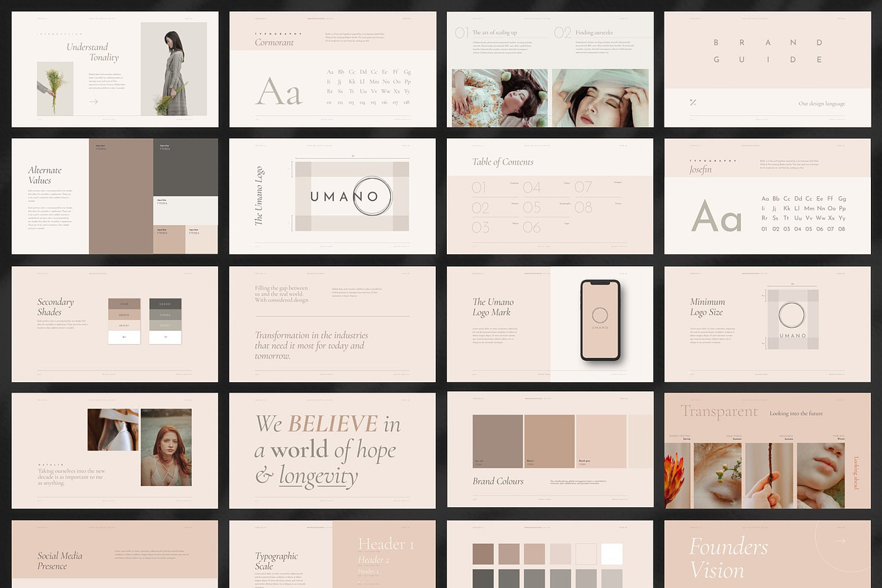
Task: Click the 'Secondary Shades' heading
Action: (56, 306)
